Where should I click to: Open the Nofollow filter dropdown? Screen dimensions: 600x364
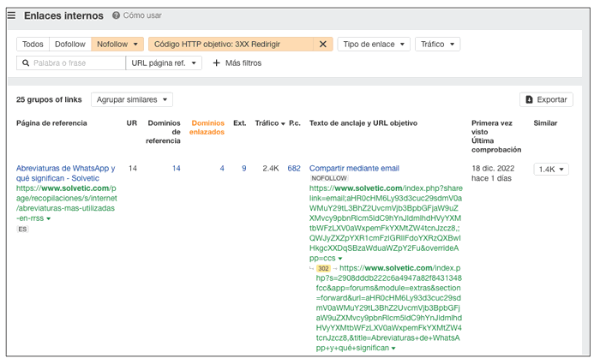point(118,44)
